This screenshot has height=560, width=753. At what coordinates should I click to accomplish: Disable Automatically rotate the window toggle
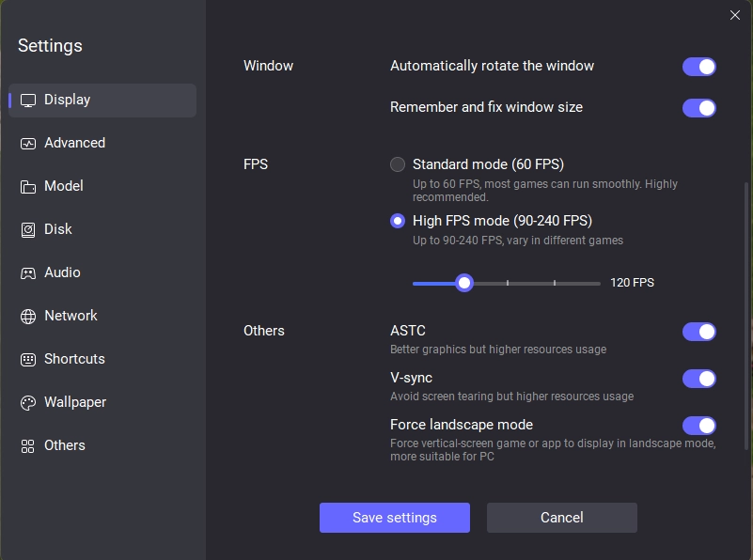pyautogui.click(x=699, y=67)
